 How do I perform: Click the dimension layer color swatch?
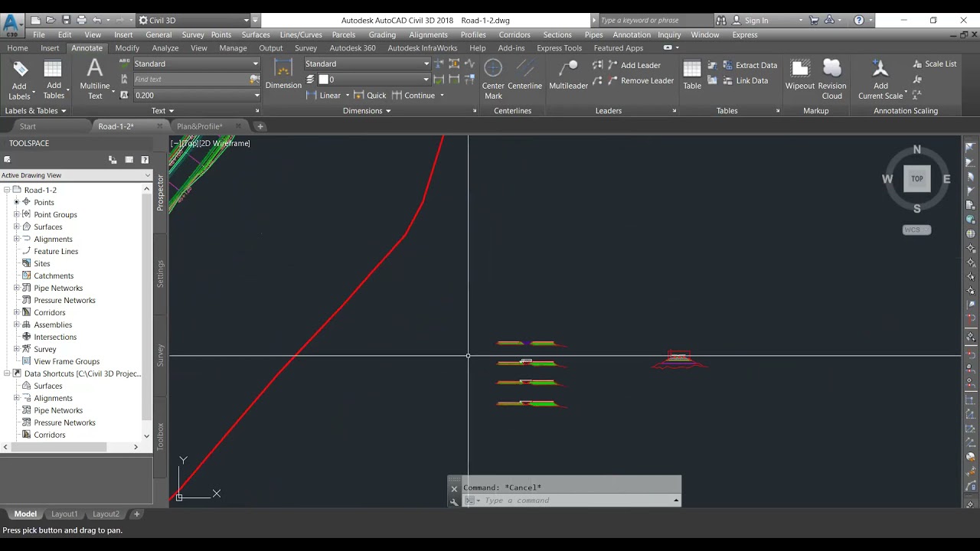click(x=323, y=79)
